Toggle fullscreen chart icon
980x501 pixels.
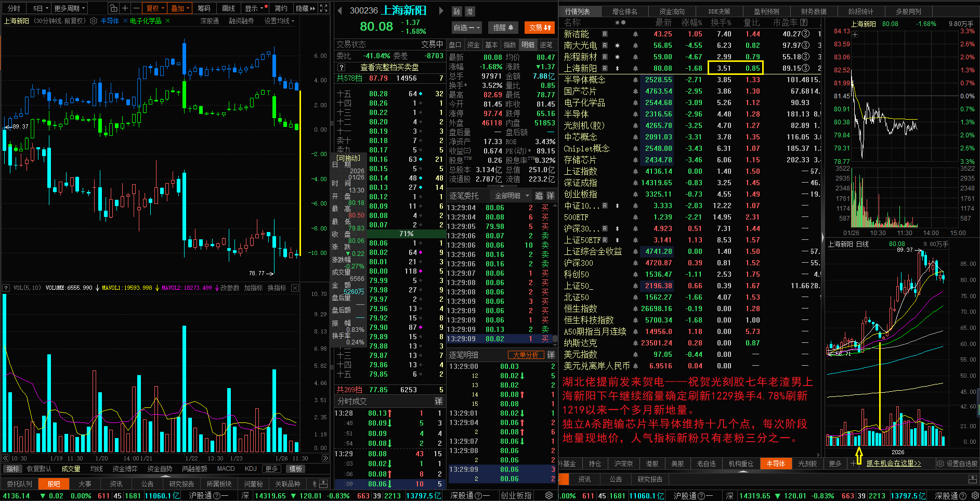click(x=324, y=8)
